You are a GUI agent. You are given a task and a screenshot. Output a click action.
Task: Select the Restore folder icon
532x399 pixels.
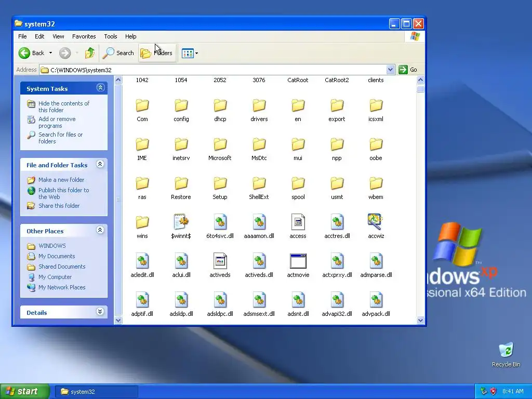181,183
